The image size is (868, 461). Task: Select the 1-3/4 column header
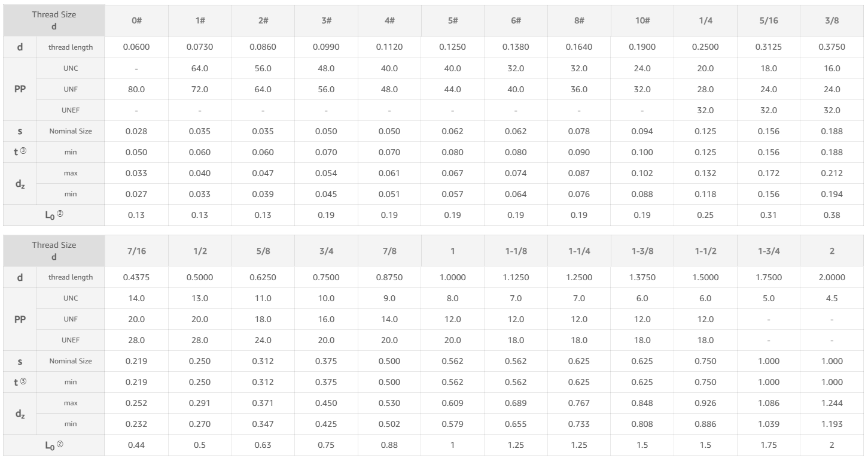(768, 251)
